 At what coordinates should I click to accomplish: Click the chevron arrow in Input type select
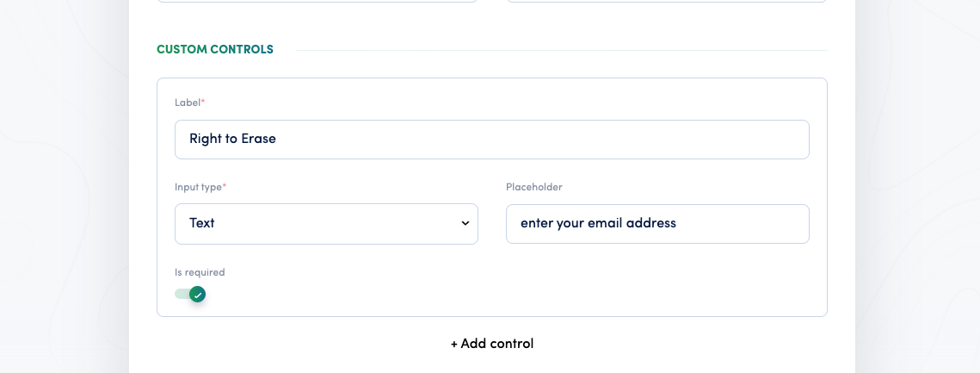pyautogui.click(x=465, y=223)
